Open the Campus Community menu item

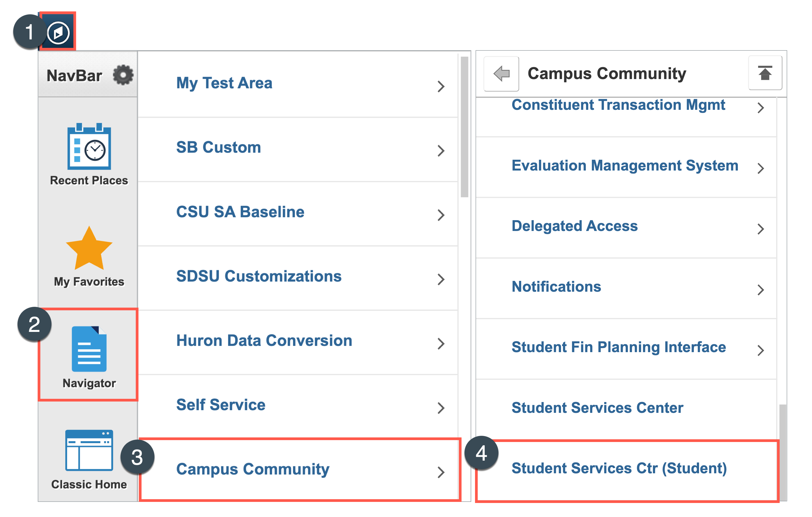click(x=253, y=469)
